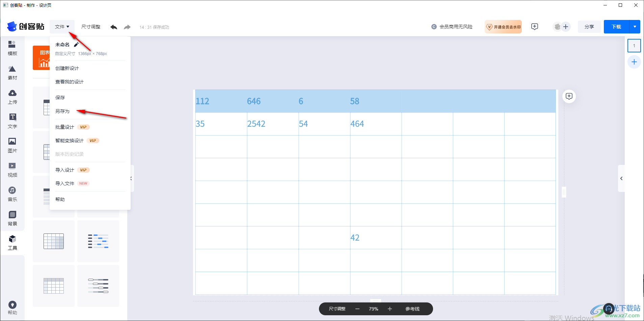Click 会员商用无风险 link
This screenshot has width=644, height=321.
pyautogui.click(x=452, y=27)
